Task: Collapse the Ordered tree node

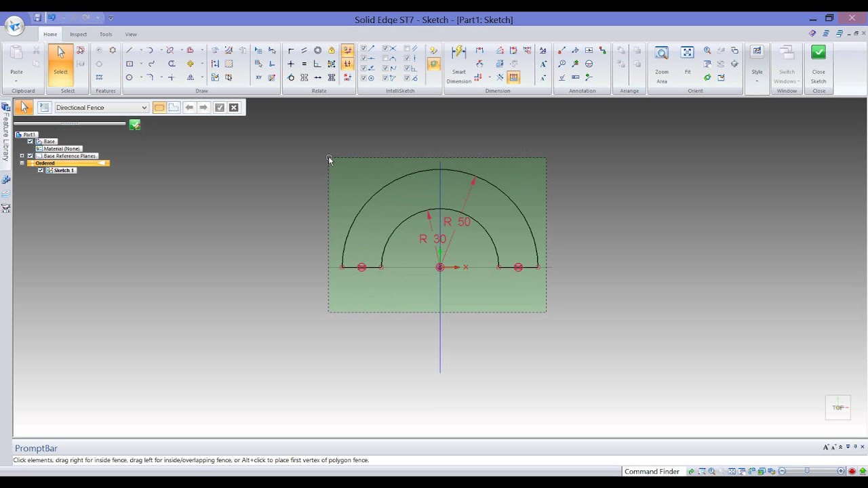Action: (22, 163)
